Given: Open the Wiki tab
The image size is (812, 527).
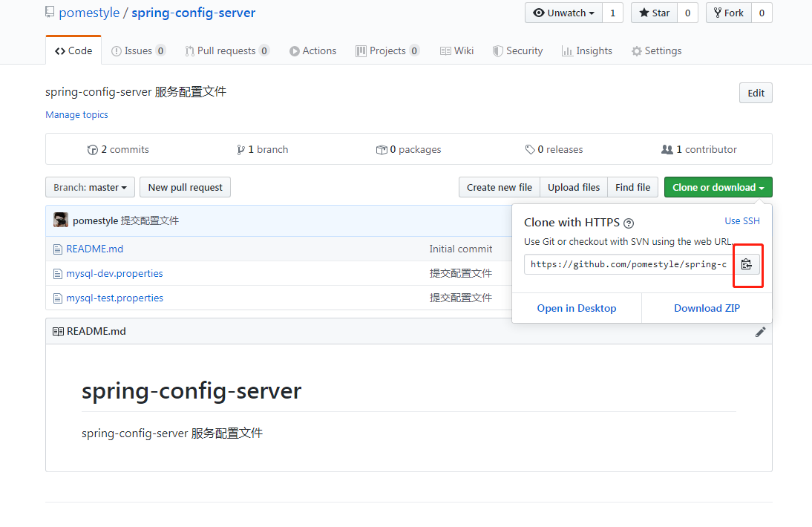Looking at the screenshot, I should coord(456,50).
